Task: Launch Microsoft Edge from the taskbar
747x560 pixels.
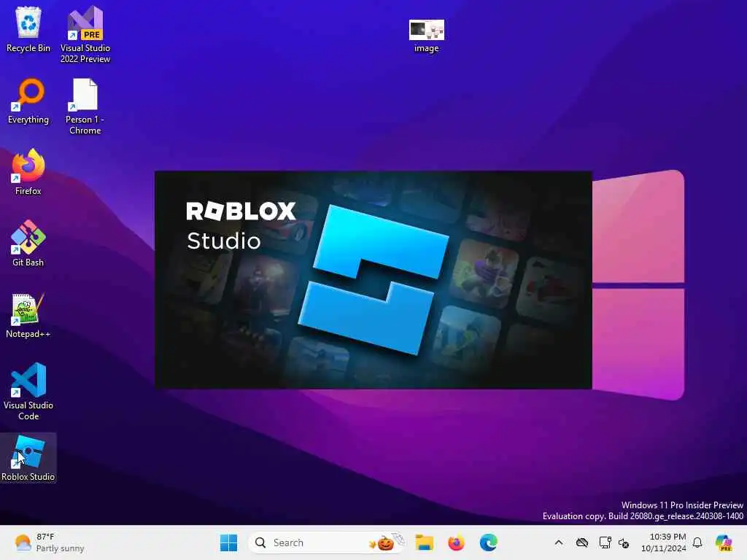Action: tap(488, 542)
